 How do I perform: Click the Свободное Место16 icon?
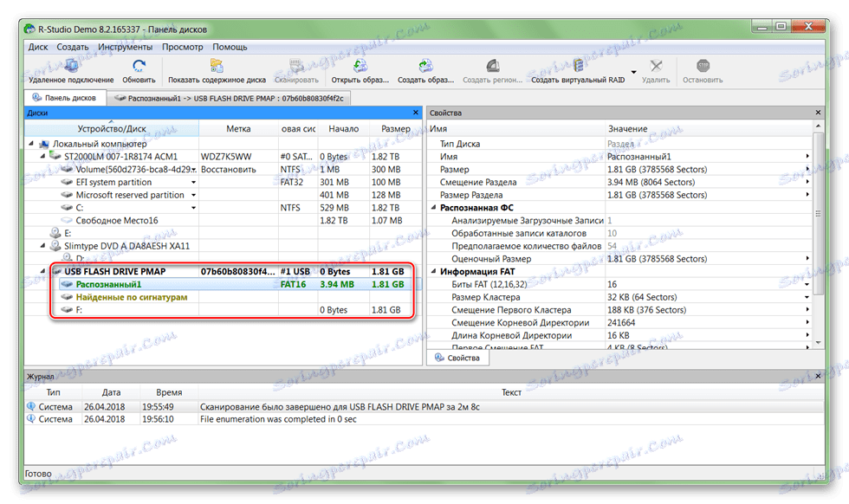68,220
